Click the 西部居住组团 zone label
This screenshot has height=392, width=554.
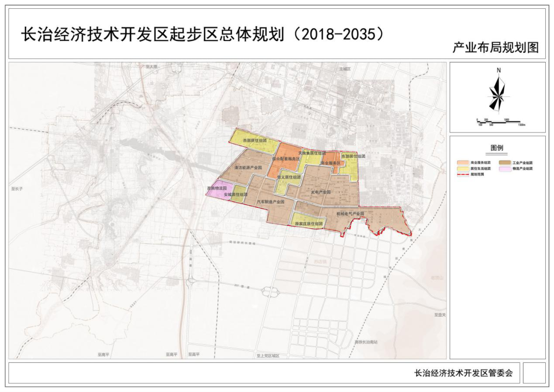click(255, 140)
